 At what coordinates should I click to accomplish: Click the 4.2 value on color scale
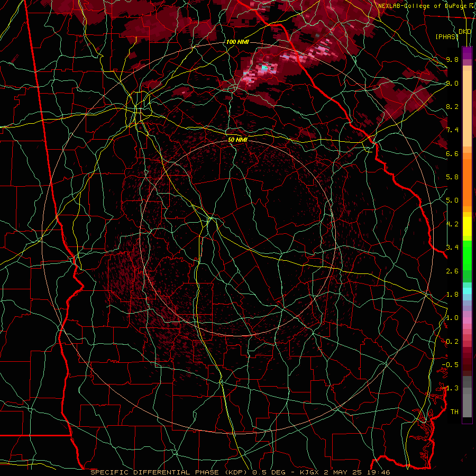(452, 224)
